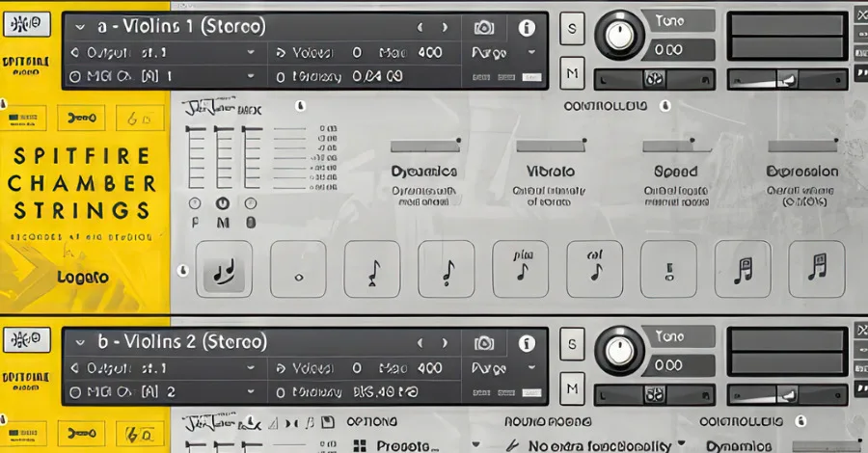Open Presets dropdown in Violins 2 options
This screenshot has width=868, height=453.
(x=475, y=445)
